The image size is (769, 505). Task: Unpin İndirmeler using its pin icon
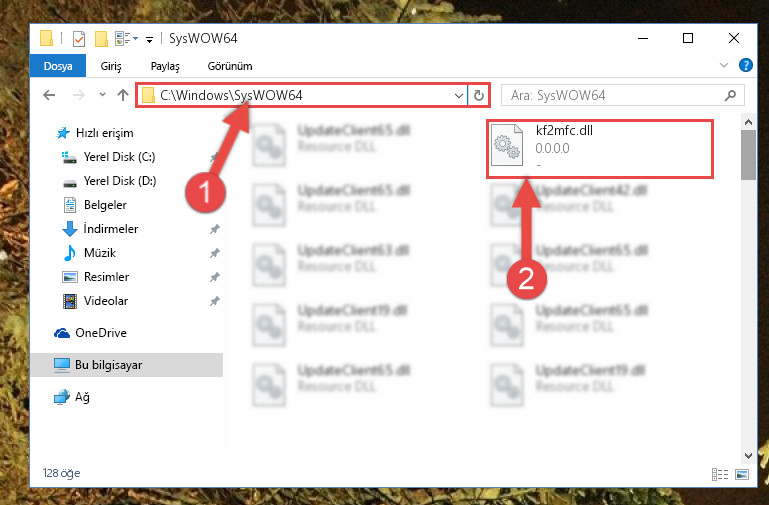tap(214, 229)
